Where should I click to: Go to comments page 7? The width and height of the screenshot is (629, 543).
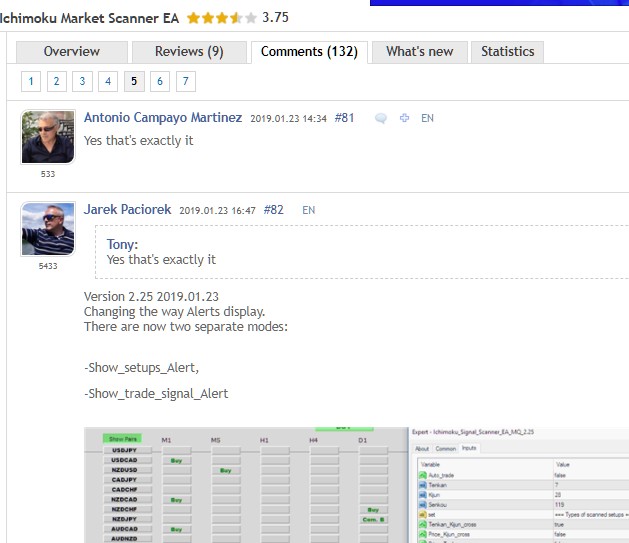pyautogui.click(x=186, y=81)
